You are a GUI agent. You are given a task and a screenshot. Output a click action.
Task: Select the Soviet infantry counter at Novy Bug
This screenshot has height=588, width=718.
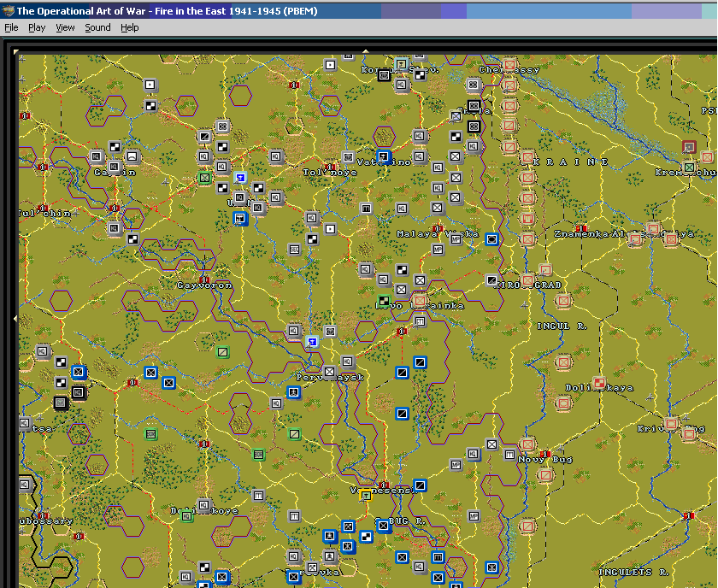[527, 444]
